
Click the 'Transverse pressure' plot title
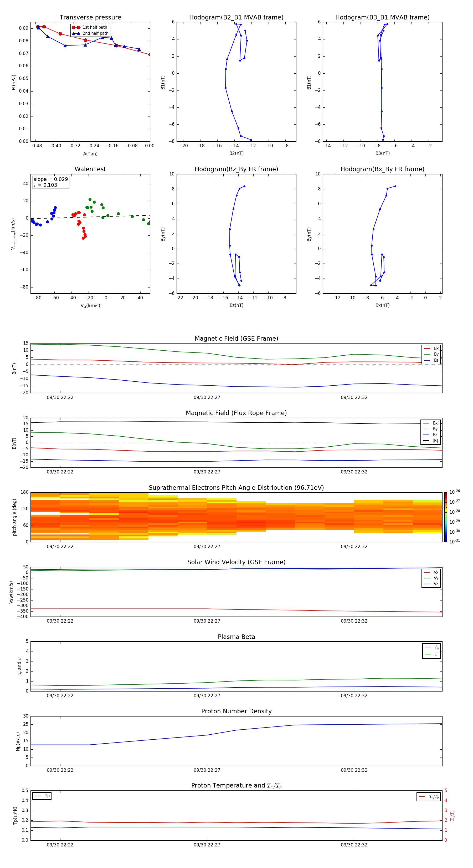(90, 18)
